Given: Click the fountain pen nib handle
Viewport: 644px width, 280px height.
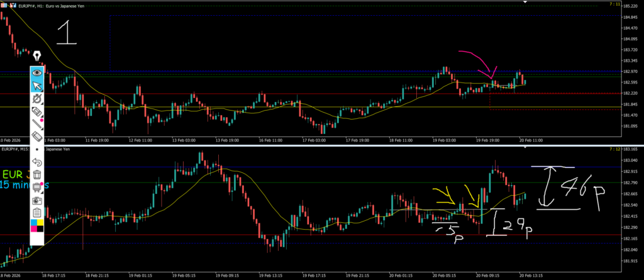Looking at the screenshot, I should pyautogui.click(x=37, y=57).
